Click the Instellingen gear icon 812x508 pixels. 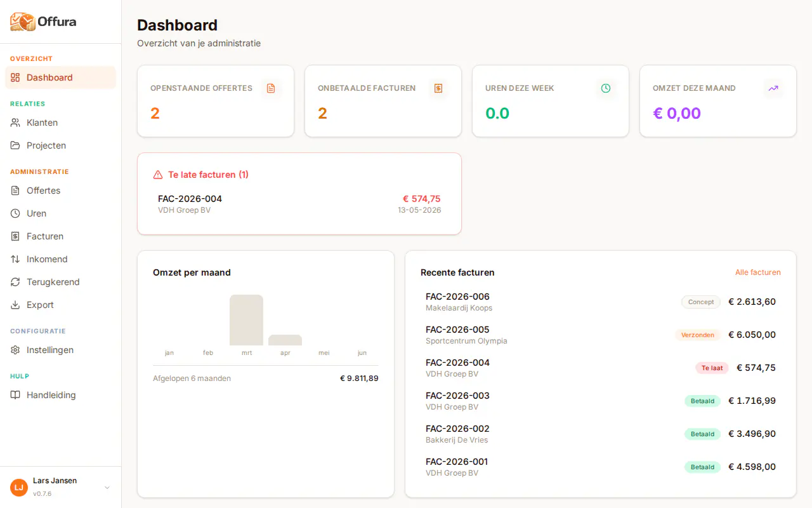15,350
